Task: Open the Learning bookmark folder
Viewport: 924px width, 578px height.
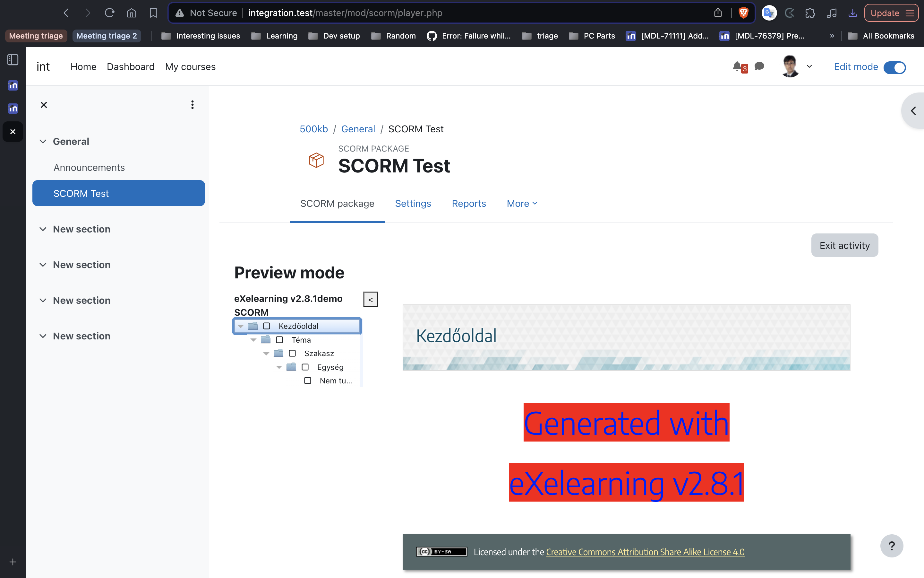Action: [275, 36]
